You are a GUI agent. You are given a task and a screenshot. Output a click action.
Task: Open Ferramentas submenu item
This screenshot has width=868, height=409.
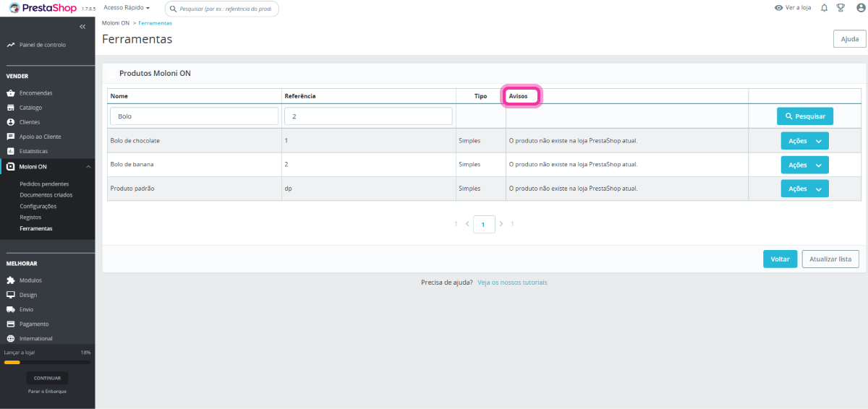point(36,228)
